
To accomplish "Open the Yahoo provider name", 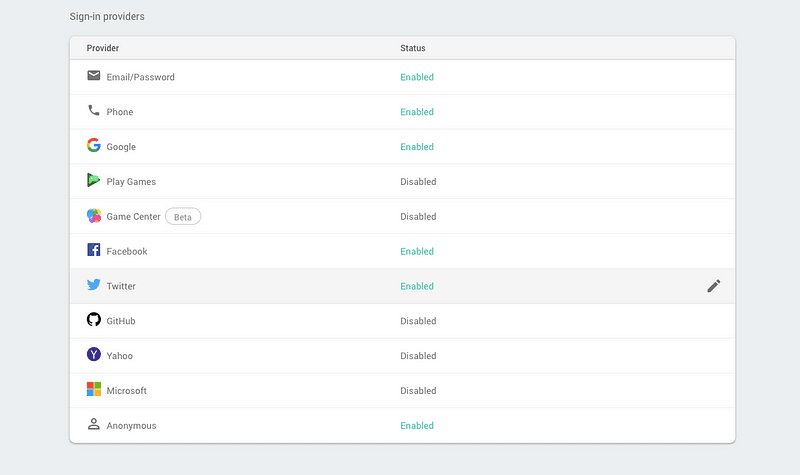I will point(119,356).
